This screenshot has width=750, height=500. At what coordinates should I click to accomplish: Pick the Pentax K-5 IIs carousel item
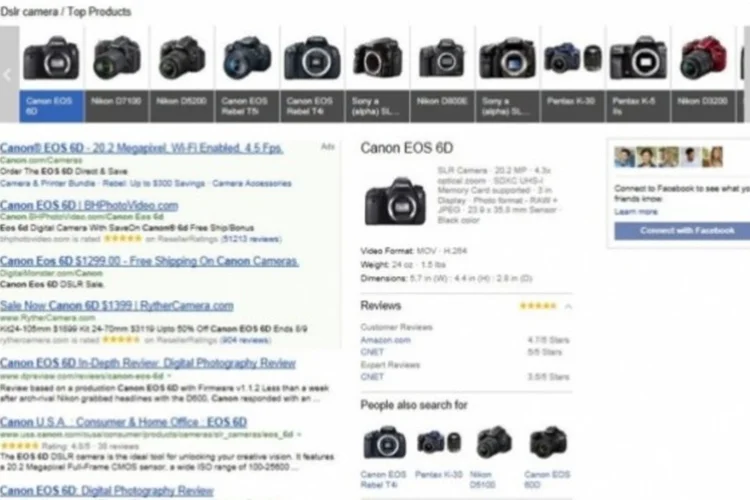coord(638,74)
